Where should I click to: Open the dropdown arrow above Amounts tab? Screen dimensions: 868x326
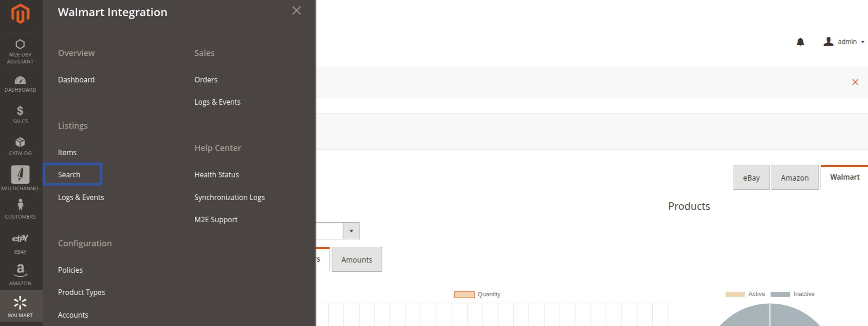[x=351, y=231]
